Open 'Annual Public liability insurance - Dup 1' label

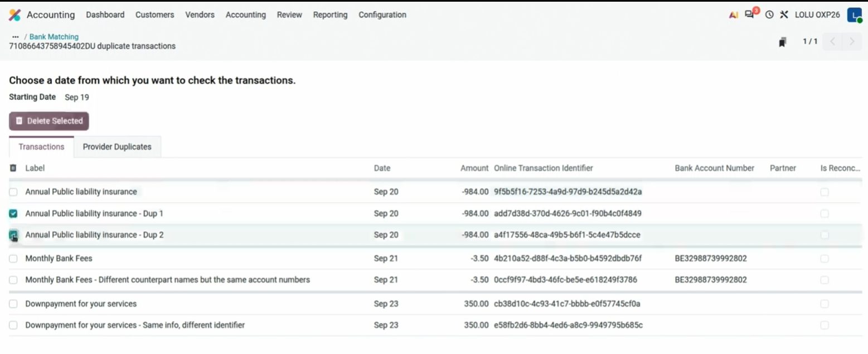(94, 214)
